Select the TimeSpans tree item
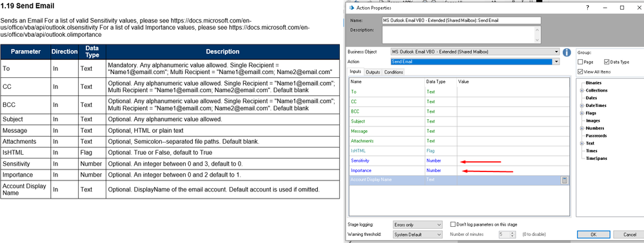644x243 pixels. pyautogui.click(x=596, y=159)
